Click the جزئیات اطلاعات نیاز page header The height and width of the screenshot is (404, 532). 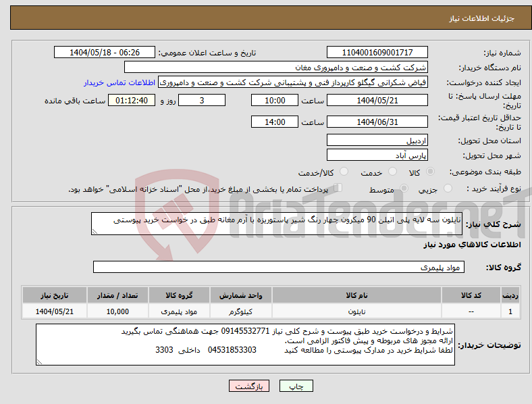pyautogui.click(x=482, y=18)
